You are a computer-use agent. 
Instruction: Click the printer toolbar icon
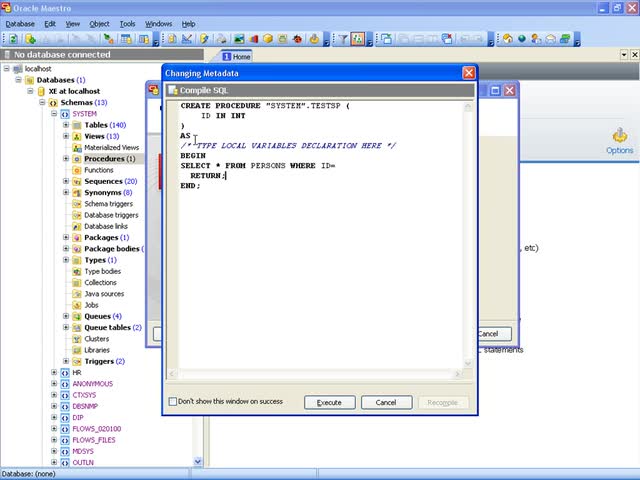point(222,39)
